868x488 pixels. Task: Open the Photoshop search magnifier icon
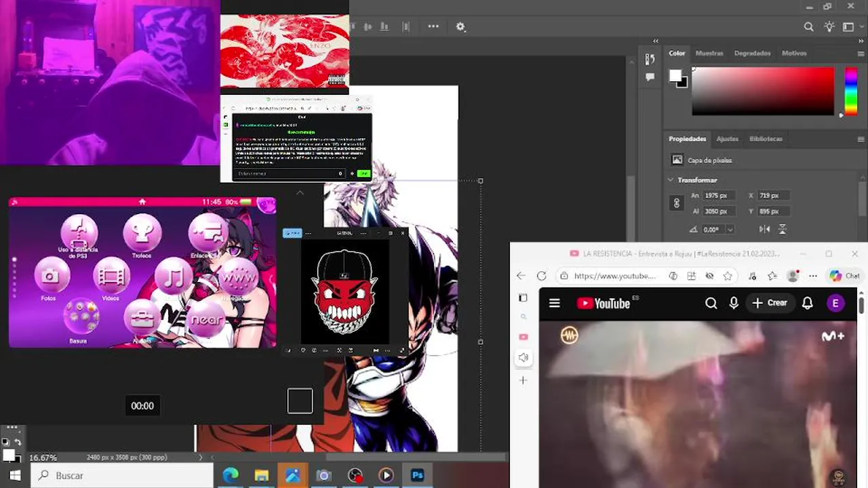tap(808, 27)
